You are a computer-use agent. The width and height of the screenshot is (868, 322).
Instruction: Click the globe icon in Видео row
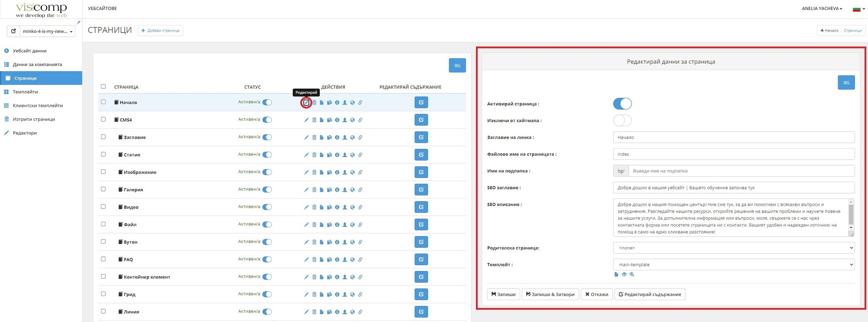tap(352, 207)
